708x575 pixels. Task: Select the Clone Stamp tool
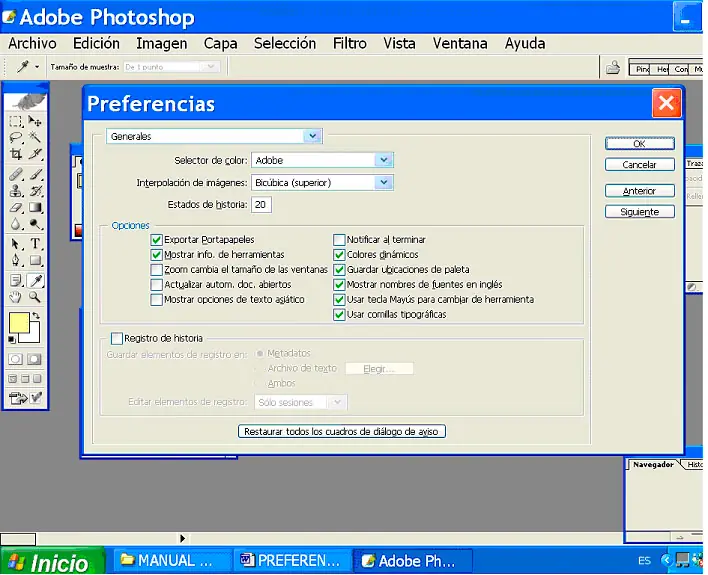point(16,191)
